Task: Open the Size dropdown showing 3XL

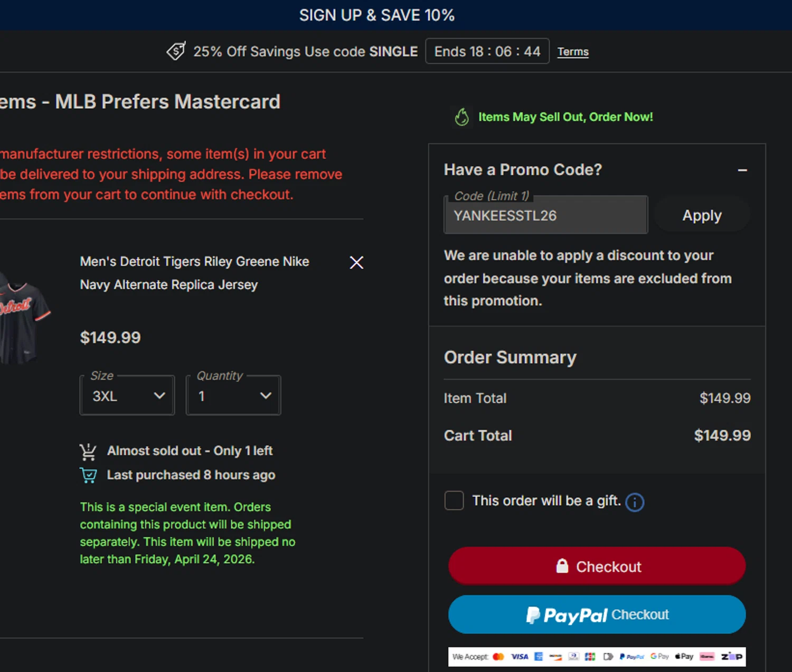Action: pos(127,395)
